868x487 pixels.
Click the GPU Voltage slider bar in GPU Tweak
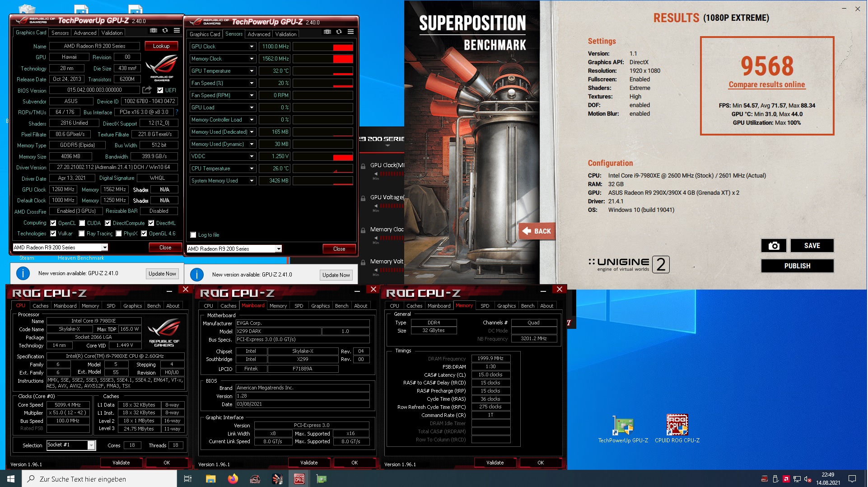tap(392, 206)
